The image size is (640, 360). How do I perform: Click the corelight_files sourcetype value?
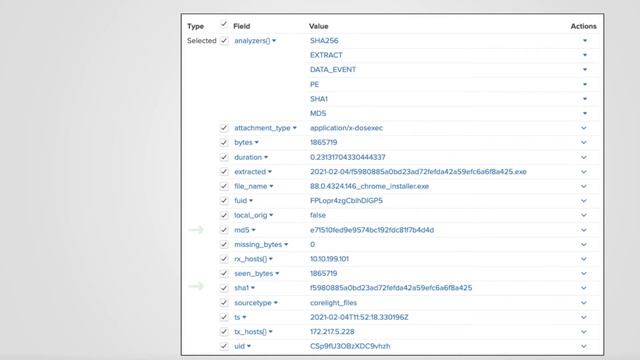(x=333, y=302)
